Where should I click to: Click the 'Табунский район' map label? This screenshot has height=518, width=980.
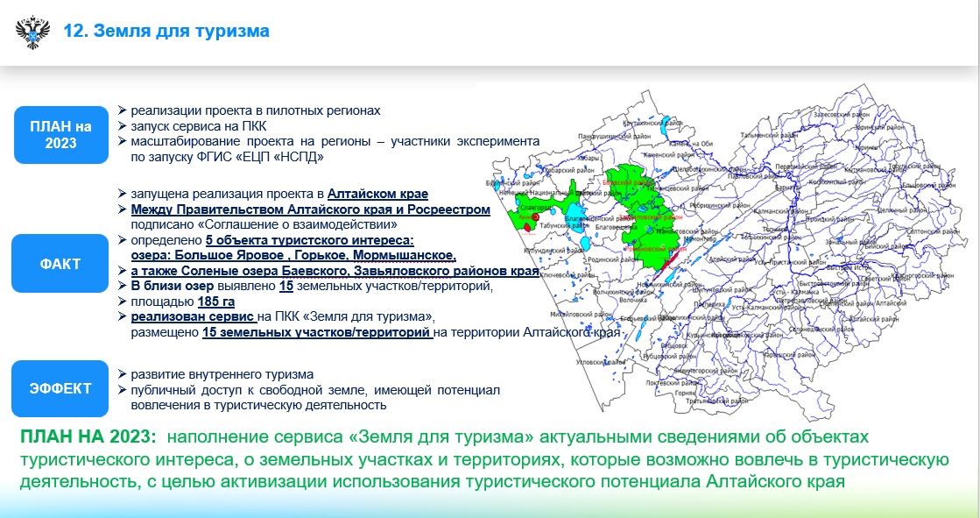click(x=564, y=226)
